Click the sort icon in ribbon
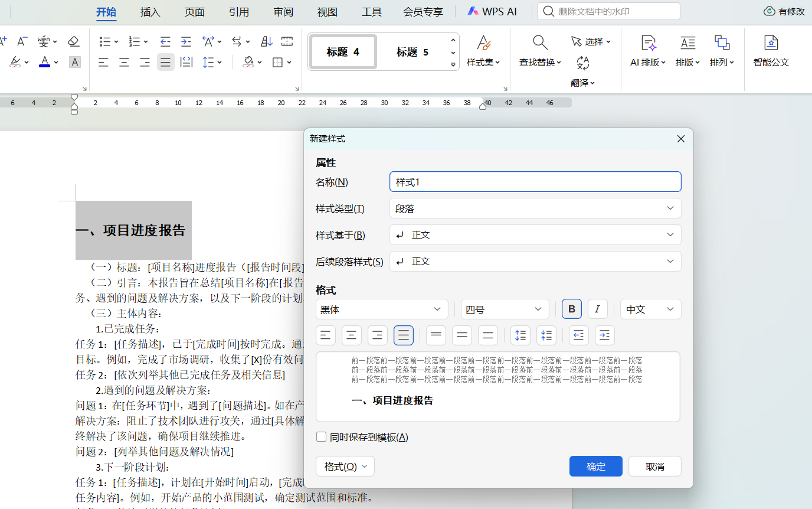812x509 pixels. tap(267, 41)
